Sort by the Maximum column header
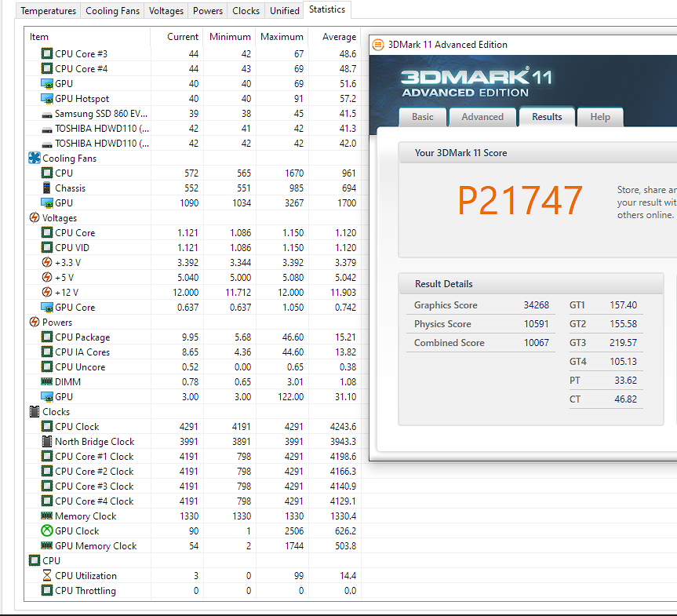The height and width of the screenshot is (616, 677). (x=282, y=37)
